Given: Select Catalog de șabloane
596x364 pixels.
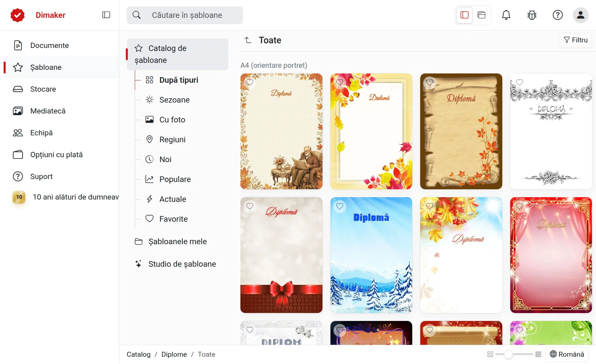Looking at the screenshot, I should [177, 54].
